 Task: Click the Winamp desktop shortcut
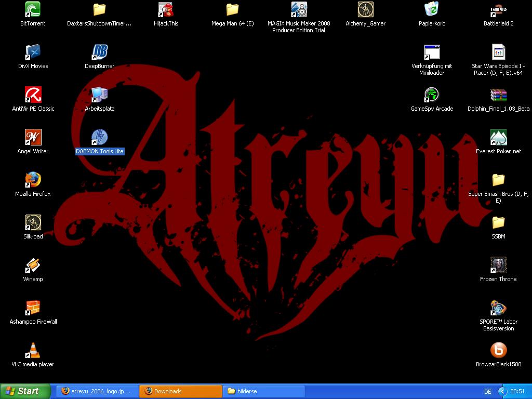pyautogui.click(x=33, y=265)
